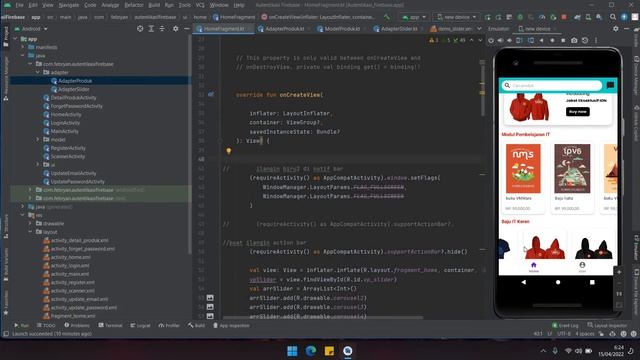The image size is (640, 360).
Task: Collapse the adapter package node
Action: click(x=38, y=72)
